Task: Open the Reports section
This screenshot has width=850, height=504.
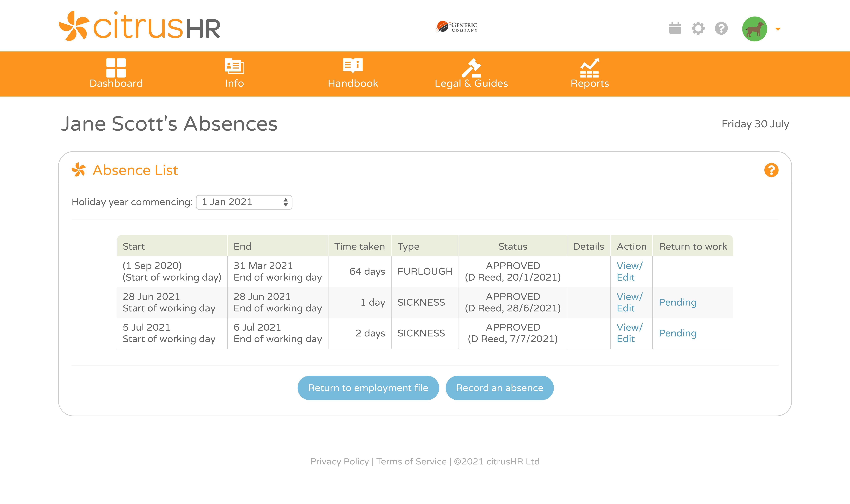Action: coord(590,73)
